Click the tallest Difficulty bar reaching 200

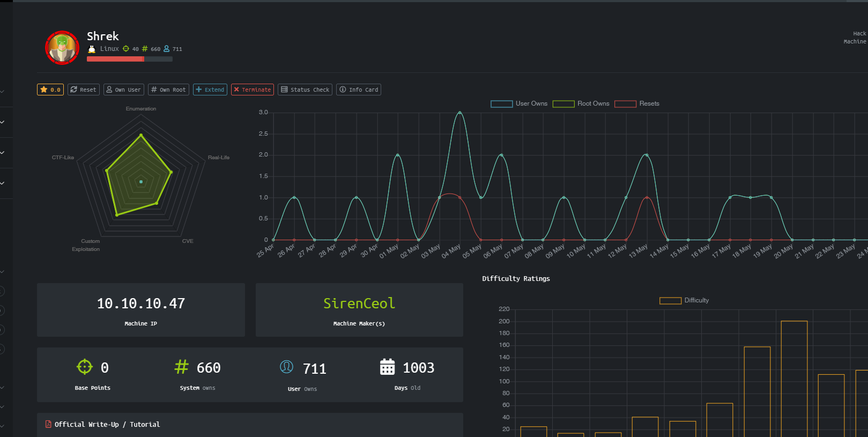click(x=794, y=379)
